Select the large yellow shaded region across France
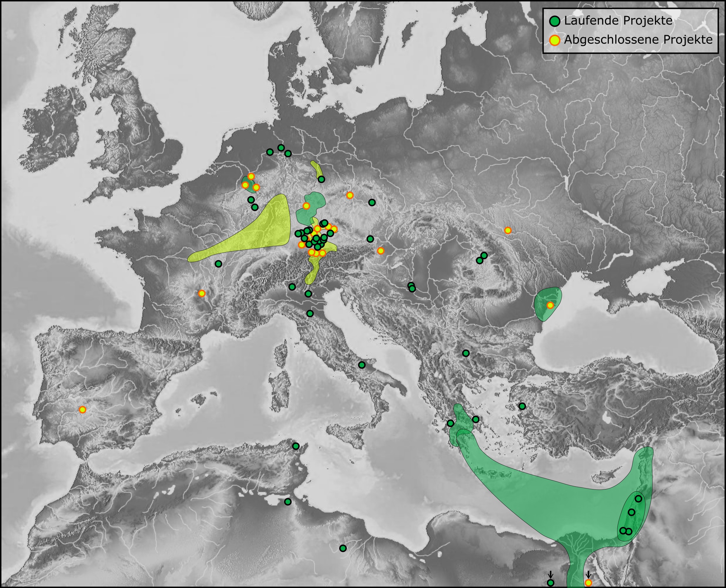This screenshot has height=588, width=726. [258, 230]
